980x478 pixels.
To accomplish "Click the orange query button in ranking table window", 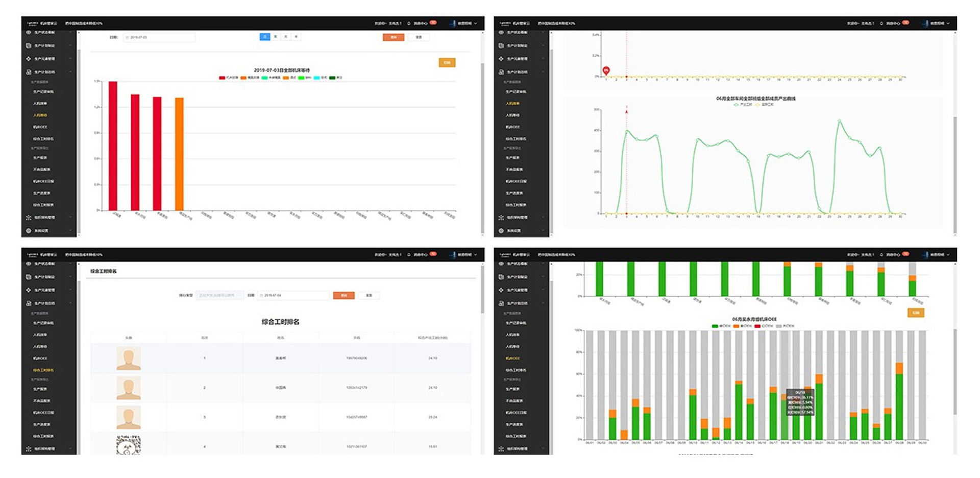I will (344, 296).
